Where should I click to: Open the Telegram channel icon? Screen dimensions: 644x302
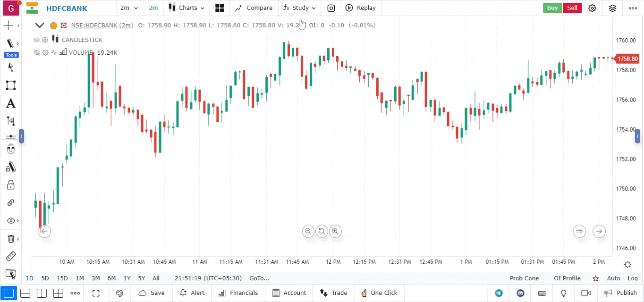[499, 293]
